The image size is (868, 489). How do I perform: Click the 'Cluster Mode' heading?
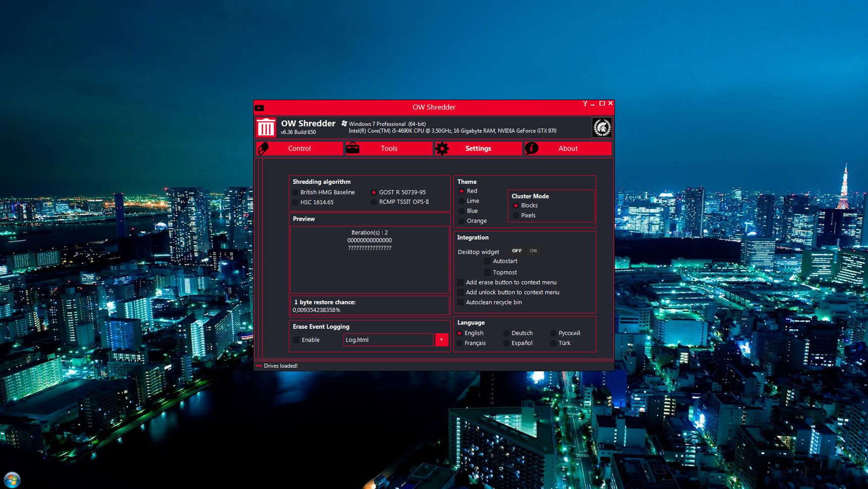tap(530, 197)
